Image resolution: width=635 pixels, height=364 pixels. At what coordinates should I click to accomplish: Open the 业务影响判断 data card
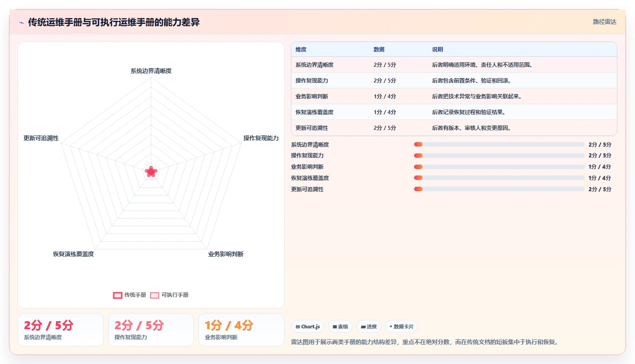pyautogui.click(x=241, y=330)
